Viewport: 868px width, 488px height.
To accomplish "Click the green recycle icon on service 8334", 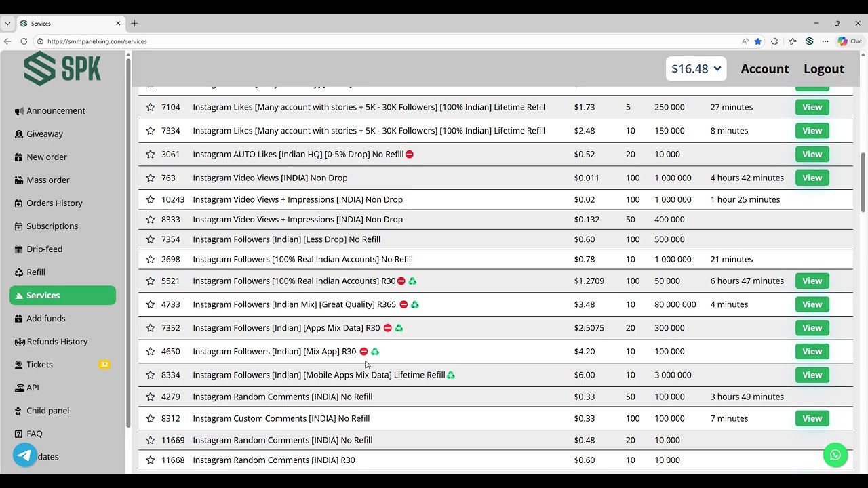I will [x=451, y=375].
